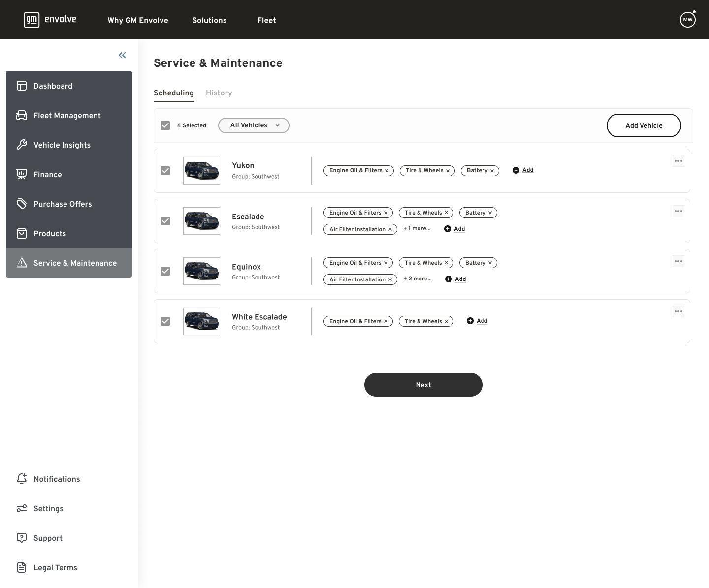Switch to the History tab
This screenshot has width=709, height=588.
point(219,93)
